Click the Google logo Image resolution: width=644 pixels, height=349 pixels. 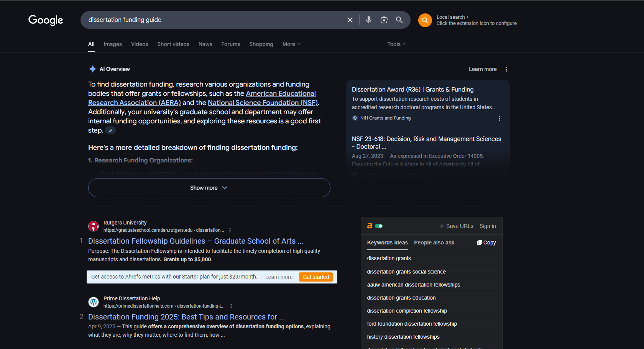point(46,20)
